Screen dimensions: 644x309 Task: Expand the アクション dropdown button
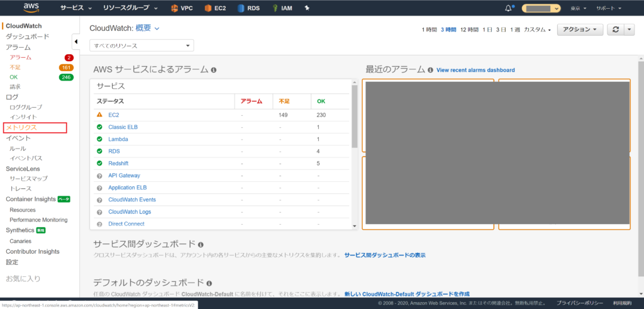click(x=580, y=30)
